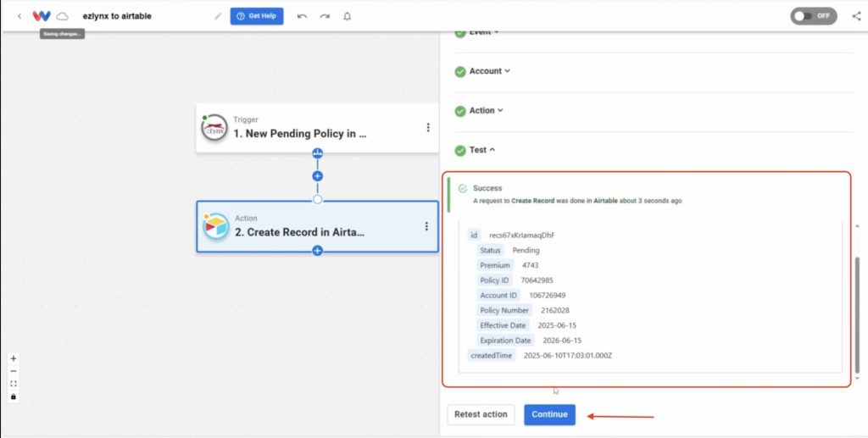Click the Success status check icon
Image resolution: width=868 pixels, height=438 pixels.
click(x=463, y=189)
